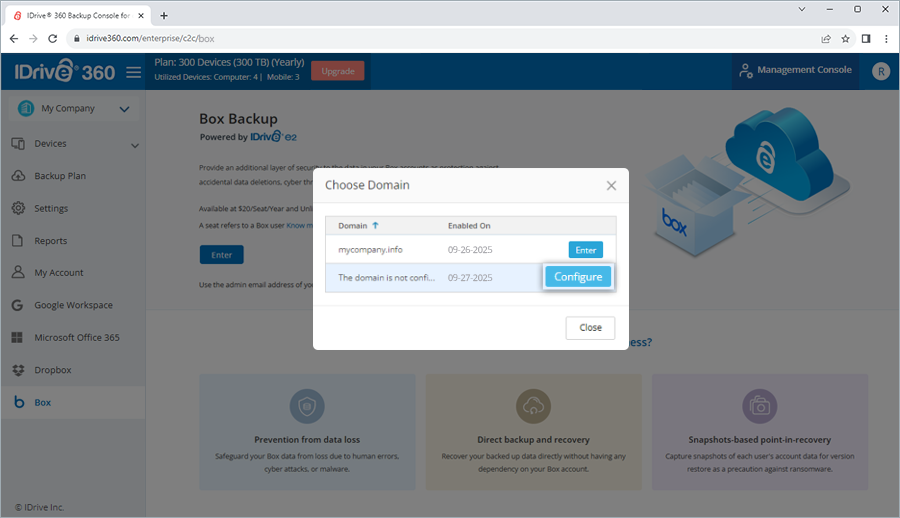Open Reports in the sidebar
The height and width of the screenshot is (518, 900).
coord(51,241)
